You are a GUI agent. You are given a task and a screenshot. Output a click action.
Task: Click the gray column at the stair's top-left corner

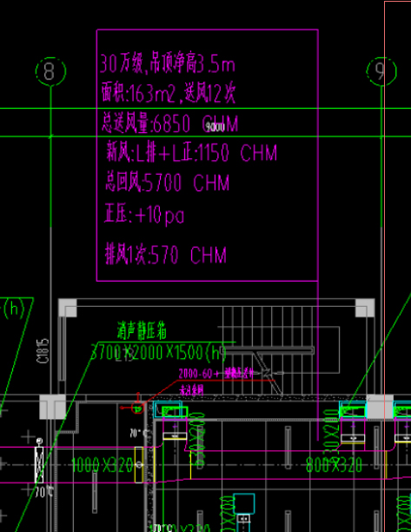68,308
